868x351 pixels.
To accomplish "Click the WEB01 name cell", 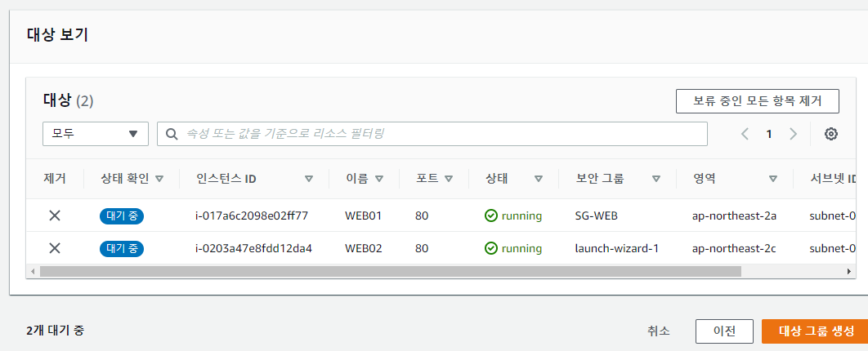I will [364, 215].
